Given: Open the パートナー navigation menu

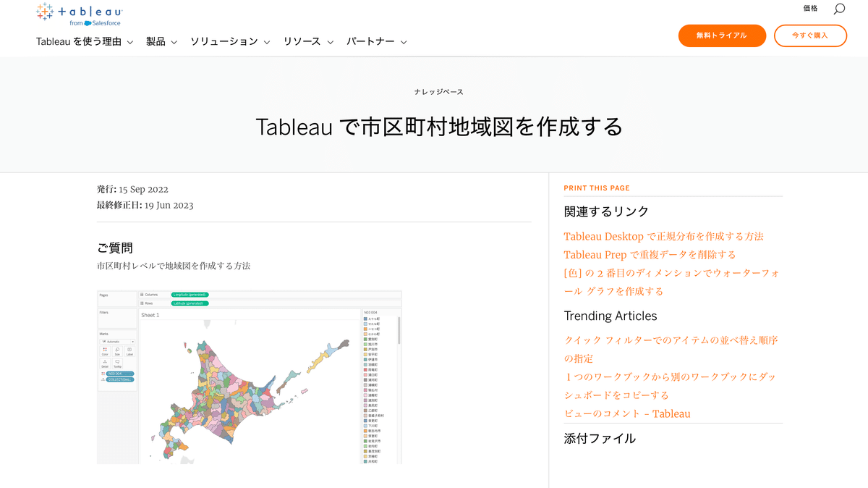Looking at the screenshot, I should (x=376, y=42).
